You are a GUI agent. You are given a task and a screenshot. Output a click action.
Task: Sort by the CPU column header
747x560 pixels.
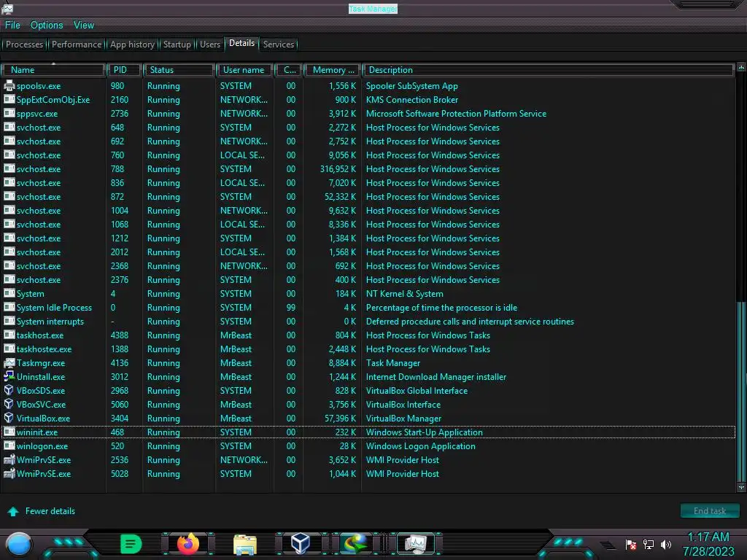coord(288,70)
